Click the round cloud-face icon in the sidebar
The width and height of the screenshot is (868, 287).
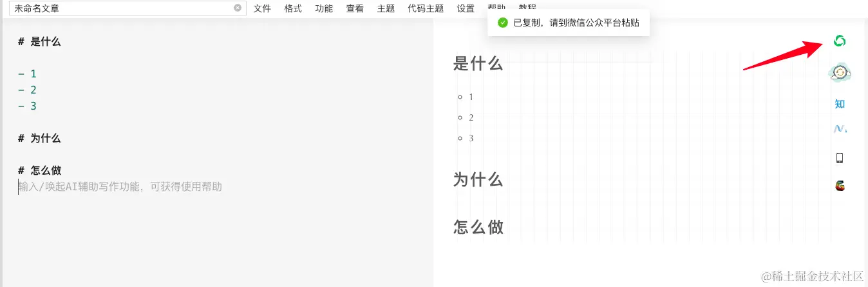point(840,74)
